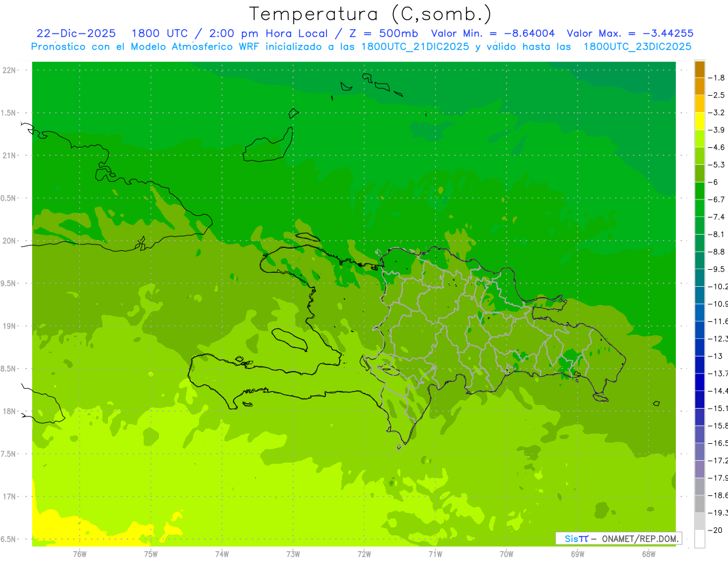The height and width of the screenshot is (562, 728).
Task: Click the '19N' latitude label
Action: tap(8, 326)
